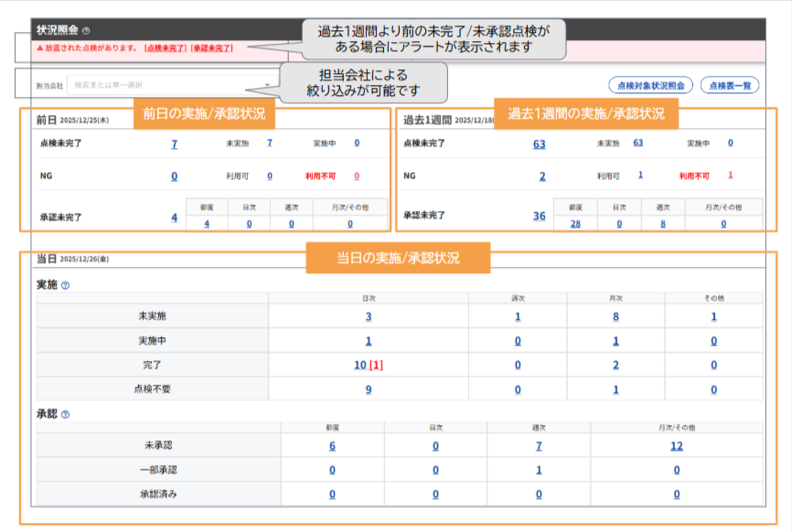Click 点検不要 日次 count 9
The width and height of the screenshot is (792, 532).
coord(368,389)
